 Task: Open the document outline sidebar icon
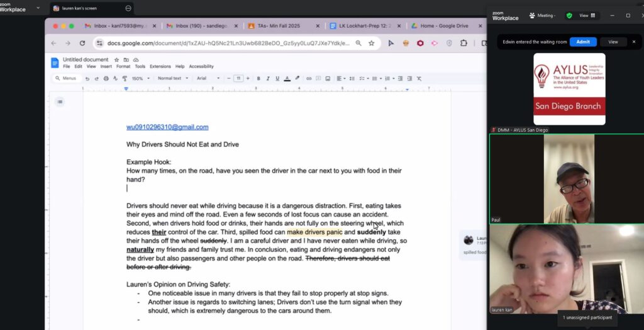click(x=60, y=101)
